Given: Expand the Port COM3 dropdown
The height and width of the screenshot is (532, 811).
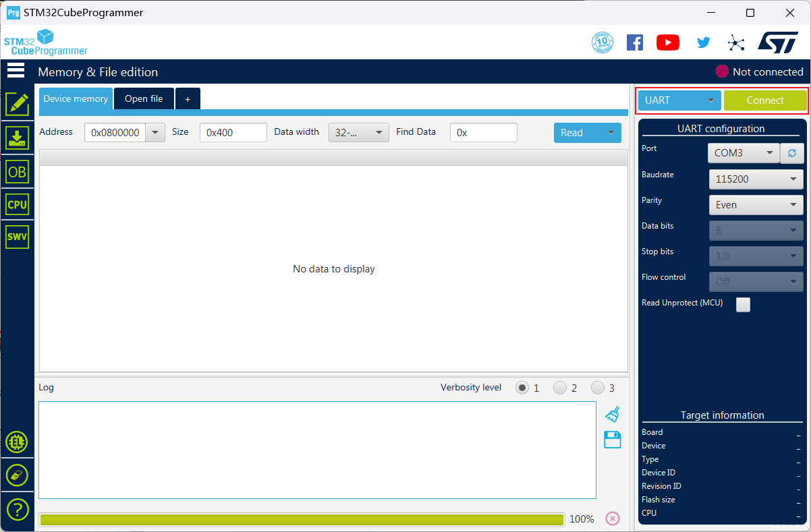Looking at the screenshot, I should coord(744,153).
